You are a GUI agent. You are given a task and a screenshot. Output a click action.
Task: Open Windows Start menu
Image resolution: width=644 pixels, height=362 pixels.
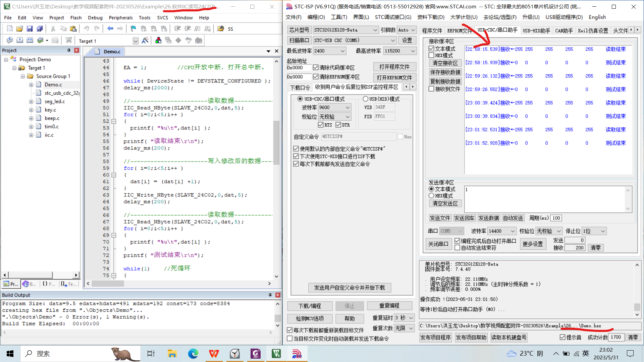(x=10, y=354)
